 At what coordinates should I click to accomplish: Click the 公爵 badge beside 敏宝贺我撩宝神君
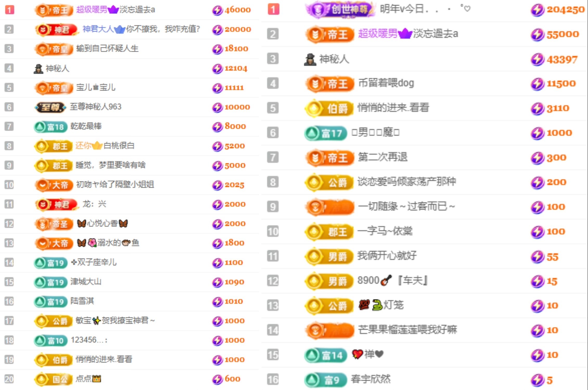(53, 321)
